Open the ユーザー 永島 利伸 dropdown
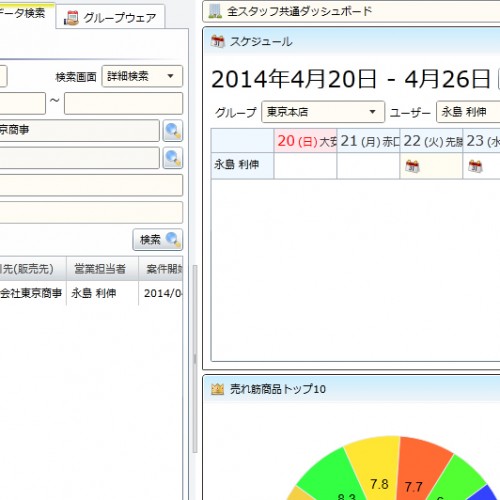The width and height of the screenshot is (500, 500). [468, 112]
